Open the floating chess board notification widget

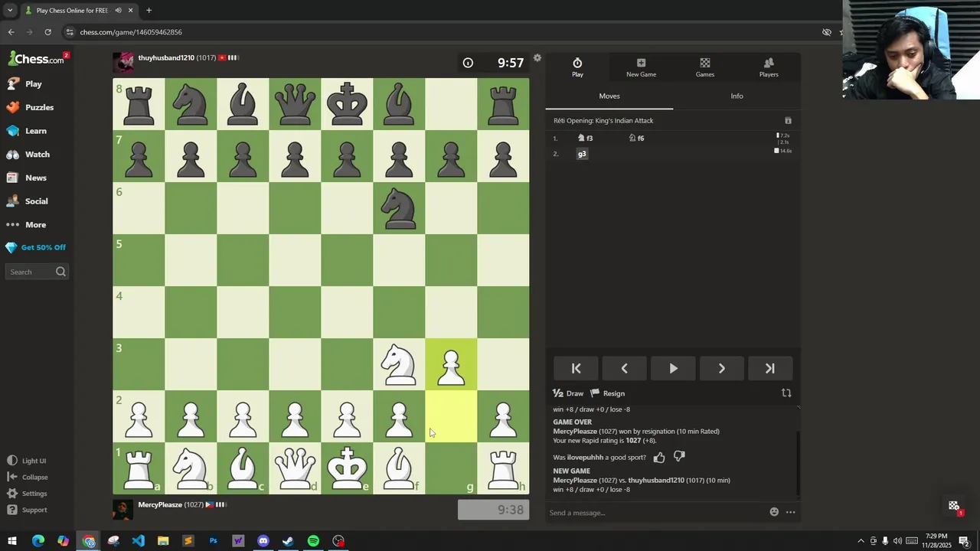click(954, 507)
